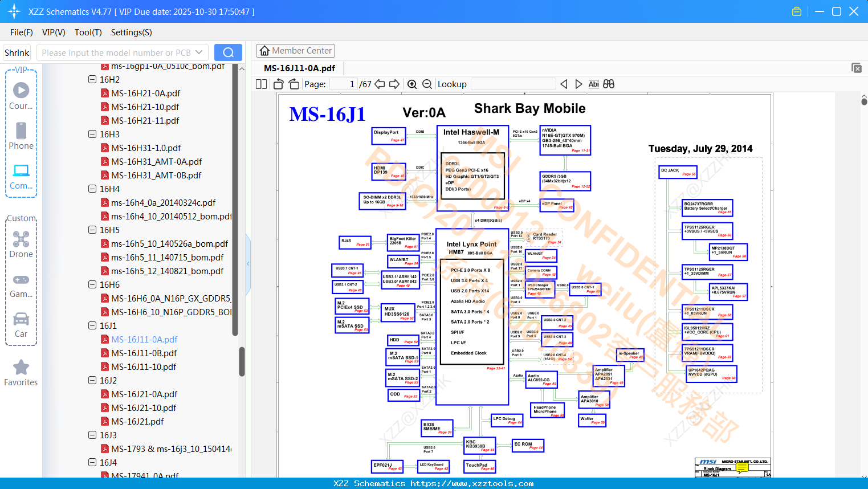868x489 pixels.
Task: Open MS-16J11-10.pdf file
Action: 144,366
